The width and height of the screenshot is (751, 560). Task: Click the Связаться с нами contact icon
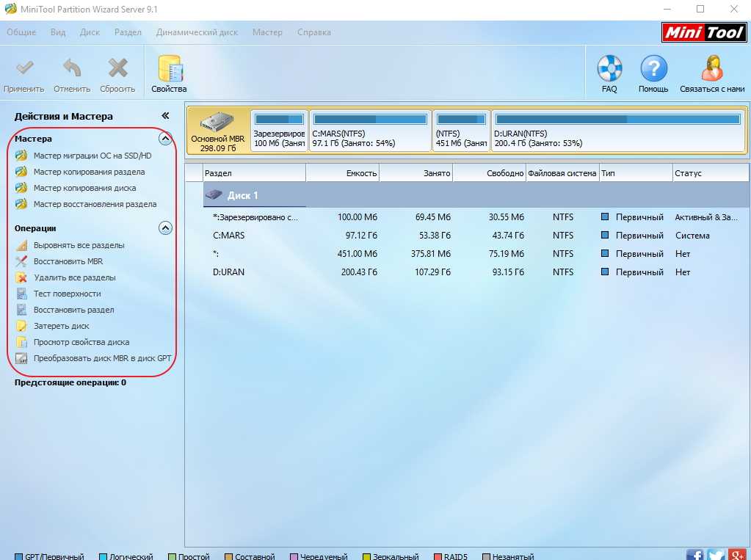point(711,70)
